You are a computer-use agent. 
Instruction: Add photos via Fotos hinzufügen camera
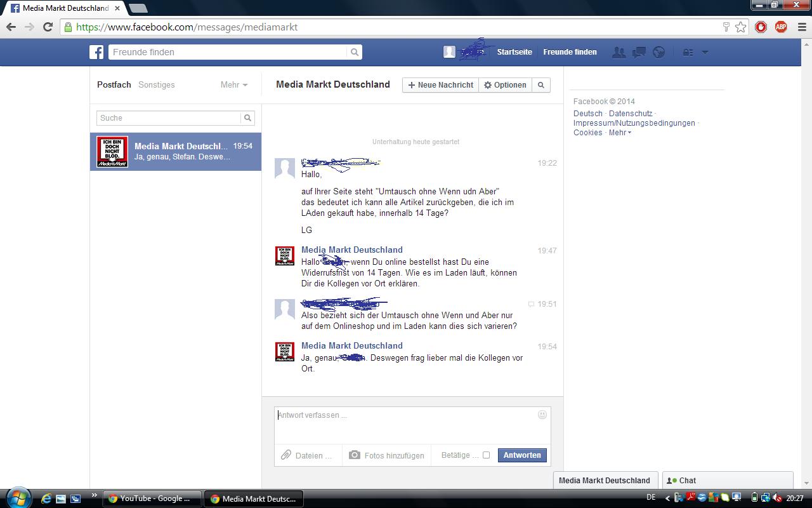pos(386,455)
